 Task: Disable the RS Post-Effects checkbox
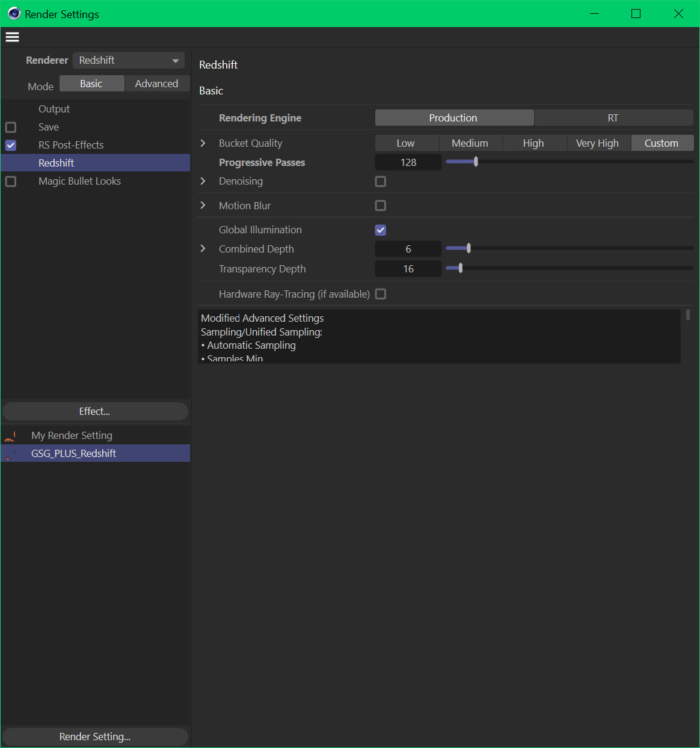11,146
